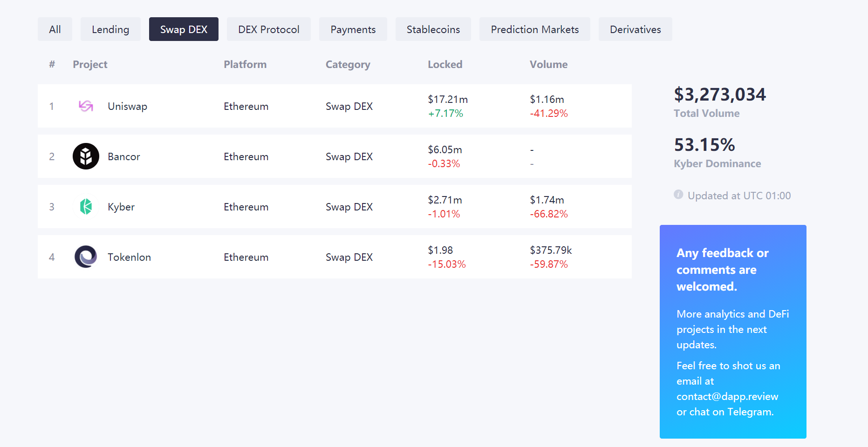The width and height of the screenshot is (868, 447).
Task: Select the Prediction Markets tab
Action: pos(535,29)
